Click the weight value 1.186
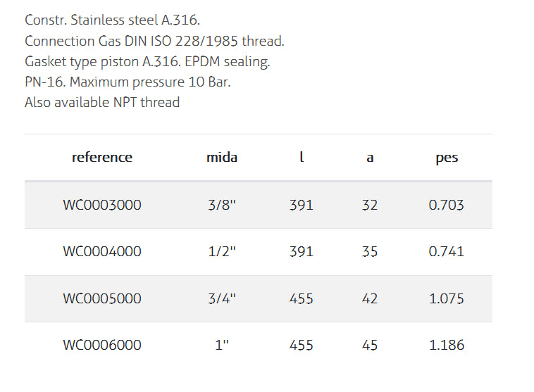This screenshot has width=534, height=392. 447,345
